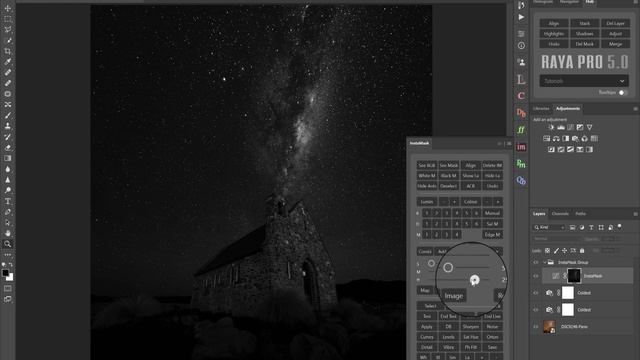The height and width of the screenshot is (360, 640).
Task: Add a Levels adjustment from Adjustments panel
Action: click(561, 127)
